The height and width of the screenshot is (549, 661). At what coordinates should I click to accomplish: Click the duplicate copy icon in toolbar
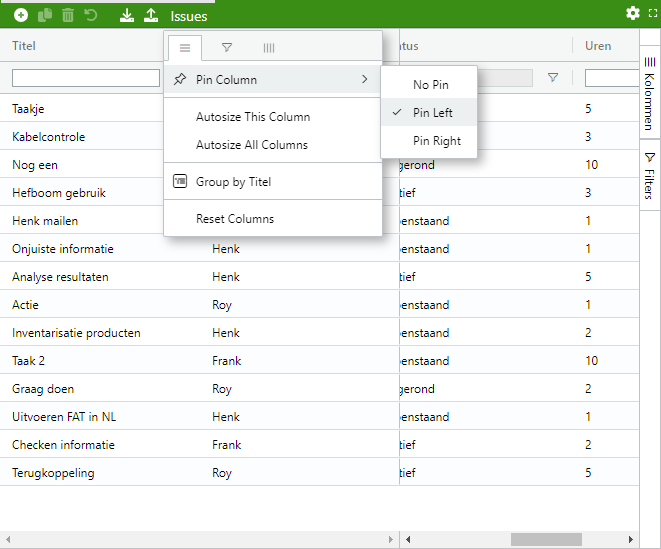[45, 15]
